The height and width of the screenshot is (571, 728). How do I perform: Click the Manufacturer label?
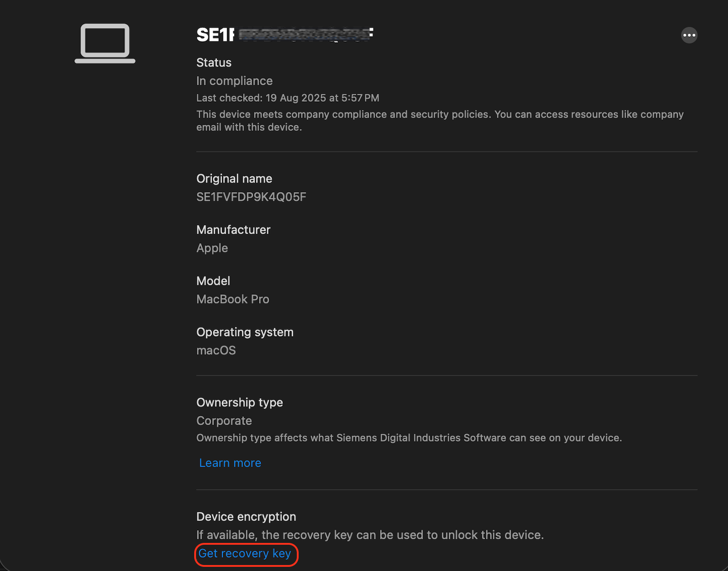[233, 230]
